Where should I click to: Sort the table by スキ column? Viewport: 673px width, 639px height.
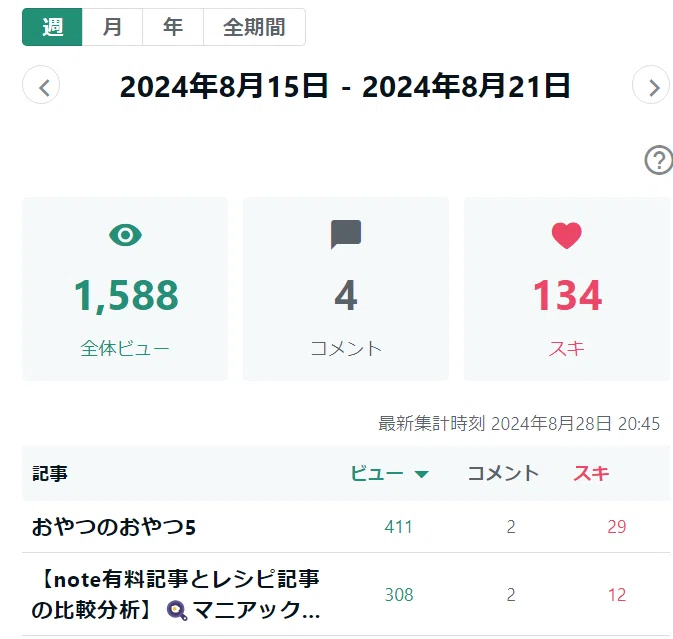pyautogui.click(x=591, y=473)
